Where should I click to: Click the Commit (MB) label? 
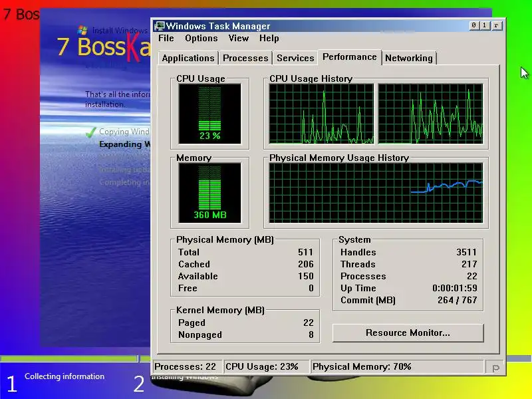coord(368,301)
